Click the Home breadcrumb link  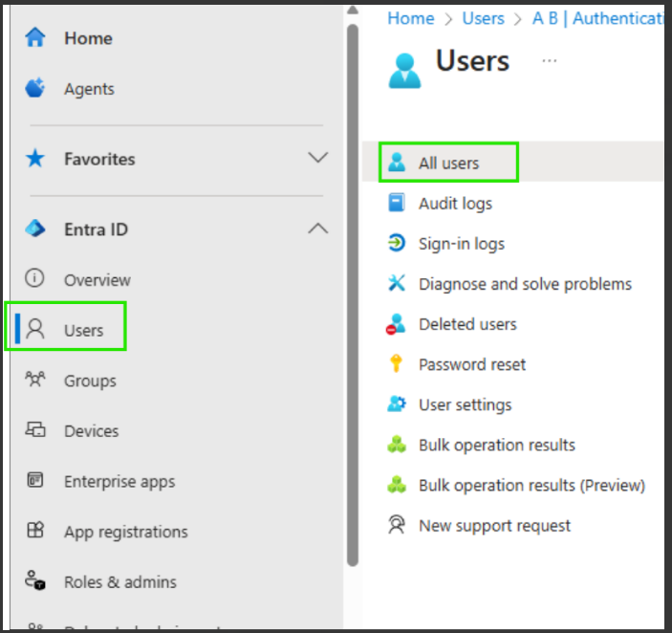[411, 18]
